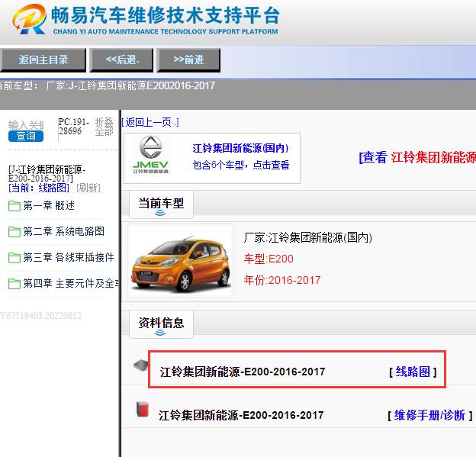Image resolution: width=476 pixels, height=457 pixels.
Task: Click the blue 查询 search button
Action: [x=26, y=136]
